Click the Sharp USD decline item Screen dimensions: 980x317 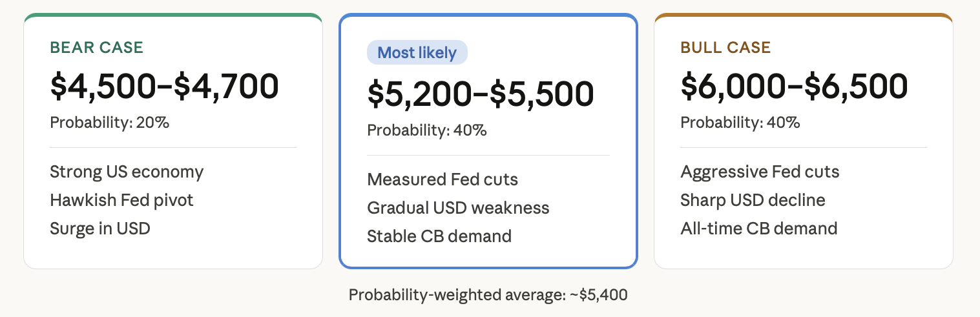[753, 200]
